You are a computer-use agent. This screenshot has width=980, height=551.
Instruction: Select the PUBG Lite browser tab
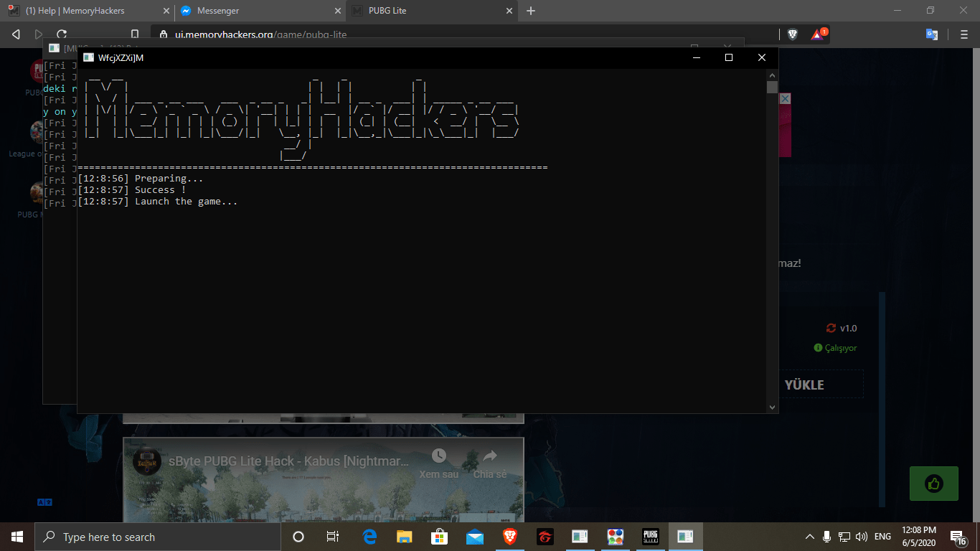tap(432, 11)
